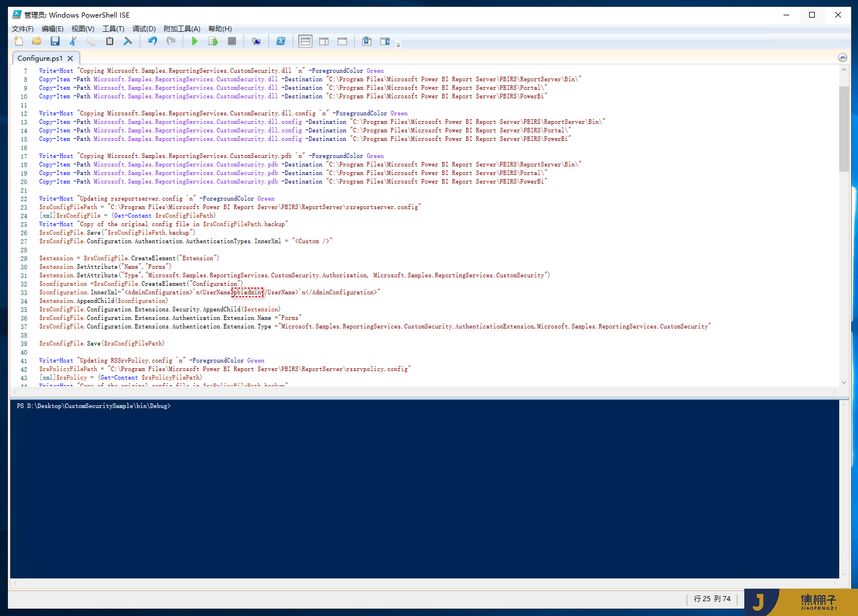Click the $extension.AppendChild($configuration) line 34
Viewport: 858px width, 616px height.
coord(103,301)
